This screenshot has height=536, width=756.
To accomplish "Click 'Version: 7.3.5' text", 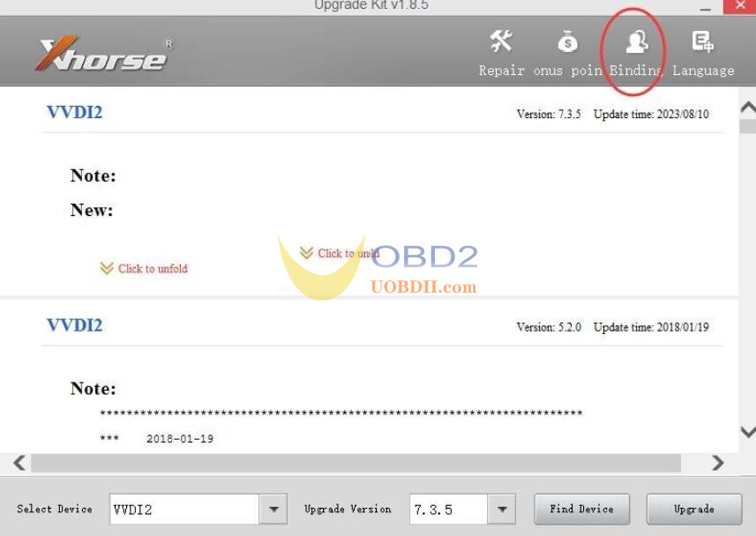I will point(549,115).
